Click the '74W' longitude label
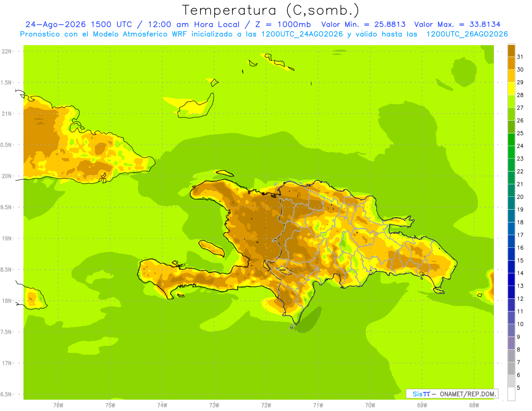This screenshot has width=532, height=411. click(x=162, y=405)
